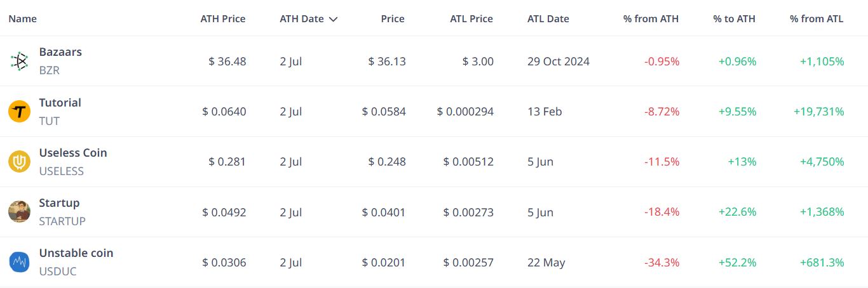Screen dimensions: 868x288
Task: Open the Bazaars coin page
Action: pos(60,52)
